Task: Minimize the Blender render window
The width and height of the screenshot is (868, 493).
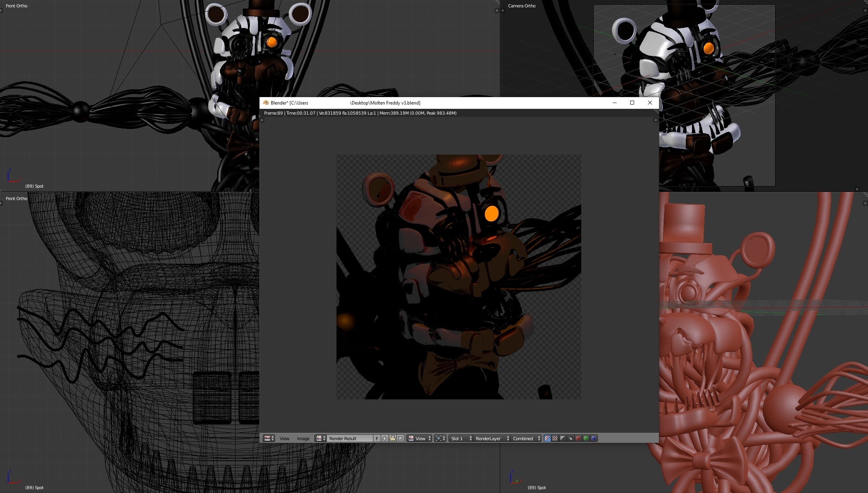Action: coord(615,103)
